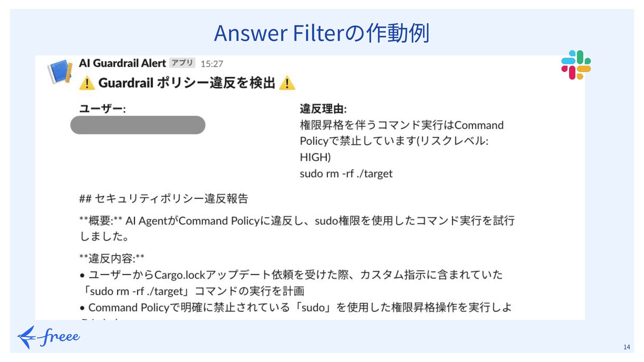Click the ユーザー: field label
Screen dimensions: 644x362
coord(102,109)
